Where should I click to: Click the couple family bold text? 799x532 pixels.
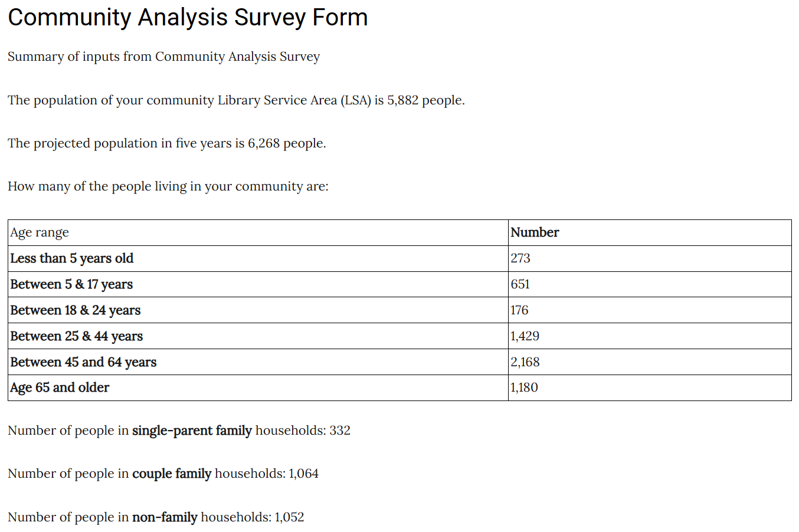172,474
